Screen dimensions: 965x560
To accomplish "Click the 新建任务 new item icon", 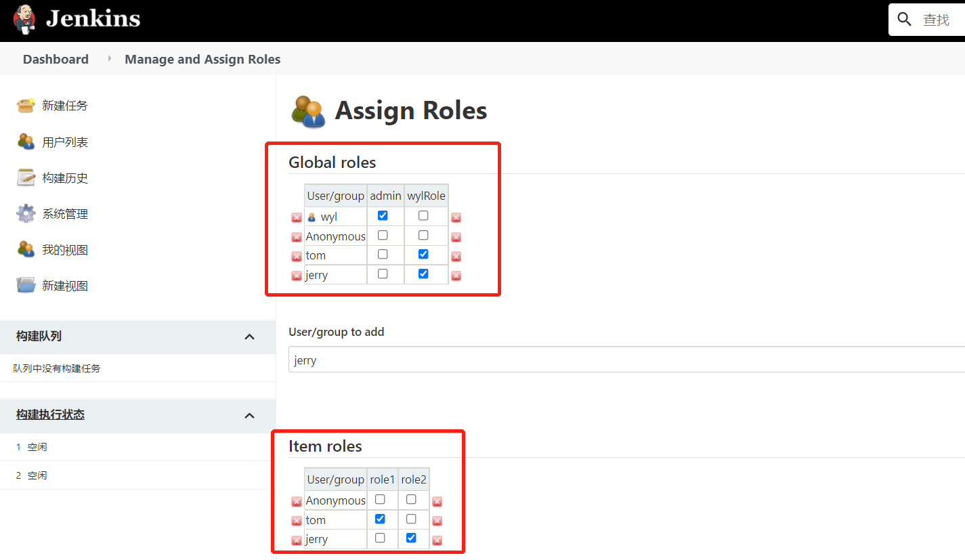I will [26, 106].
